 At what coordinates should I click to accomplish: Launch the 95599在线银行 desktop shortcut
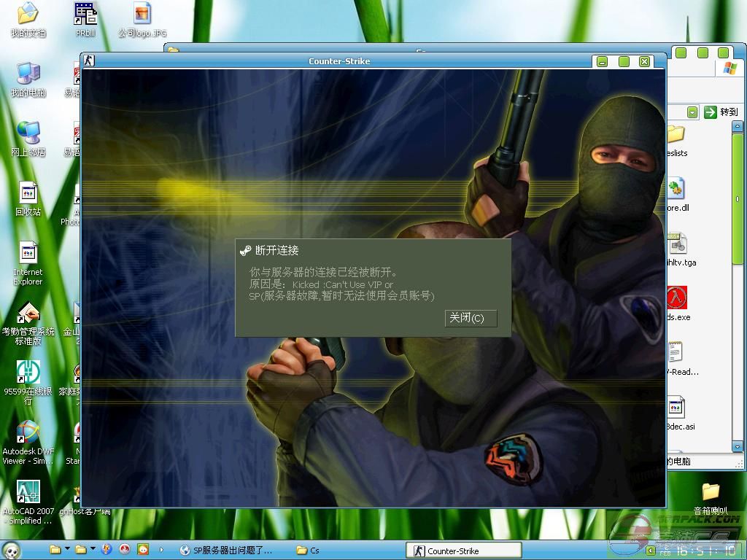[x=28, y=373]
